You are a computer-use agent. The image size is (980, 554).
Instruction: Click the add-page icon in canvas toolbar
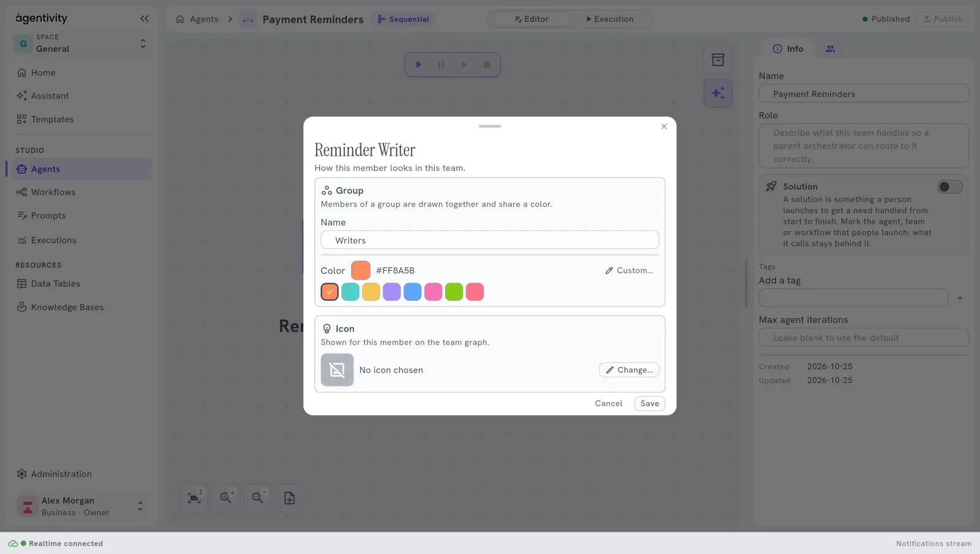tap(290, 498)
